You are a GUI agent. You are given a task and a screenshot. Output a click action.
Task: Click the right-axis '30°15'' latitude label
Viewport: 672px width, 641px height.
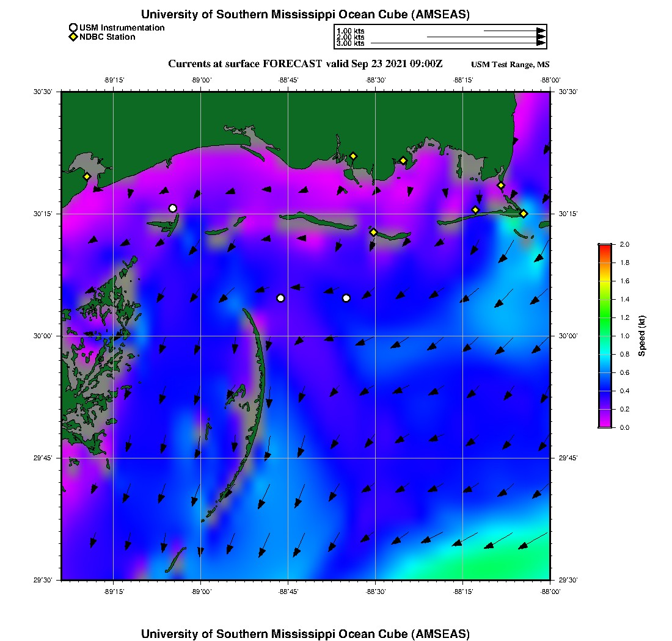click(x=568, y=214)
